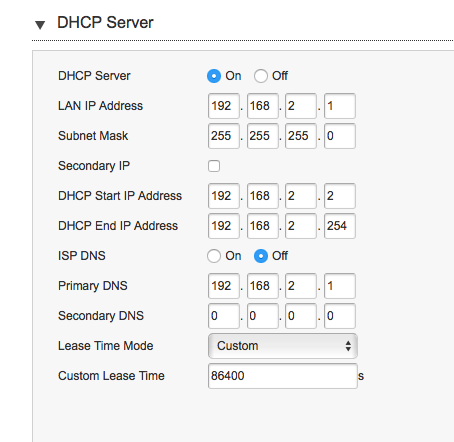
Task: Click the Secondary DNS last octet field
Action: click(340, 316)
